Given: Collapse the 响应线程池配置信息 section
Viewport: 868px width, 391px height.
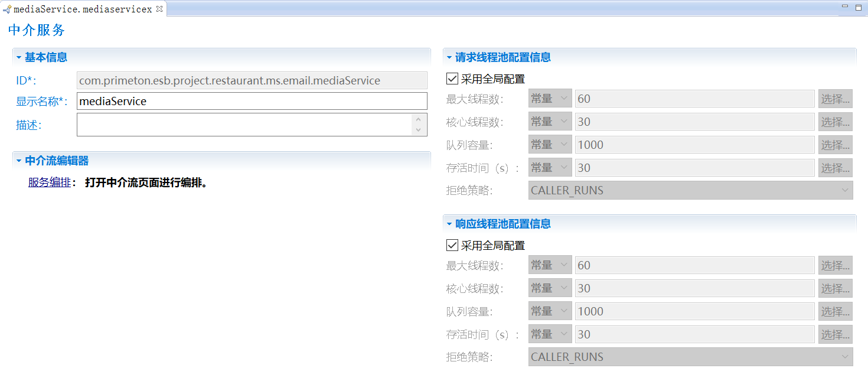Looking at the screenshot, I should (x=449, y=224).
